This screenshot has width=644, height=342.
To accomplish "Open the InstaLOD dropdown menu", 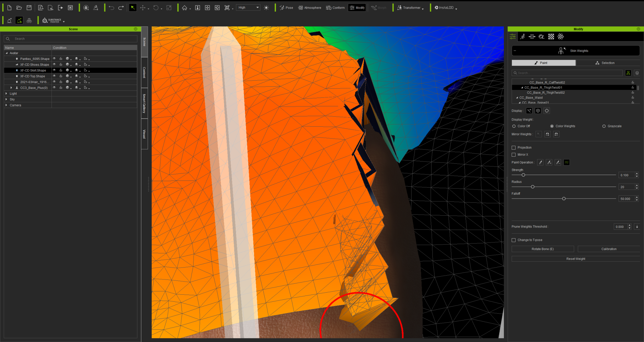I will tap(446, 8).
